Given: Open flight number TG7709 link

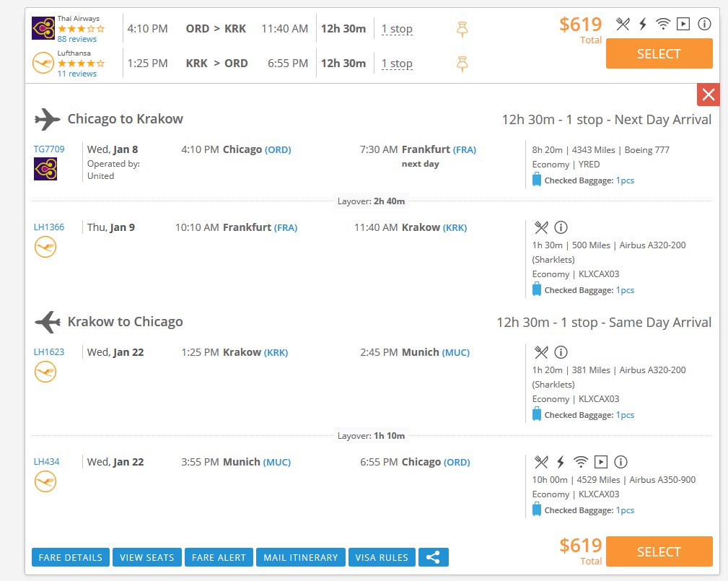Looking at the screenshot, I should click(49, 149).
